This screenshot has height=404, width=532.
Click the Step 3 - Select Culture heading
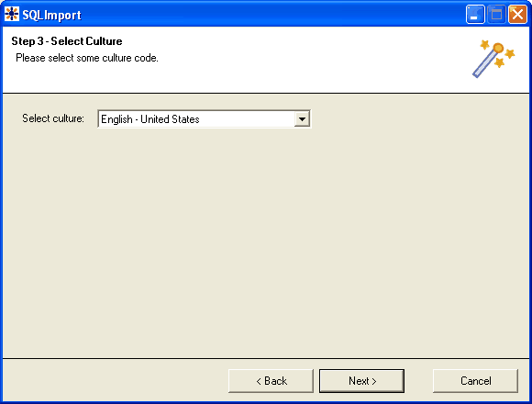66,41
